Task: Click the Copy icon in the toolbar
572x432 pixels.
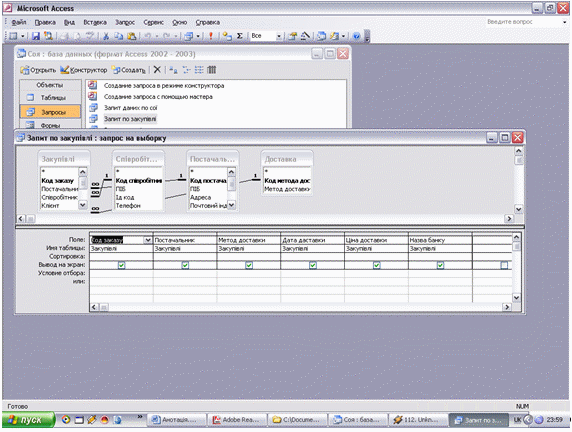Action: coord(119,36)
